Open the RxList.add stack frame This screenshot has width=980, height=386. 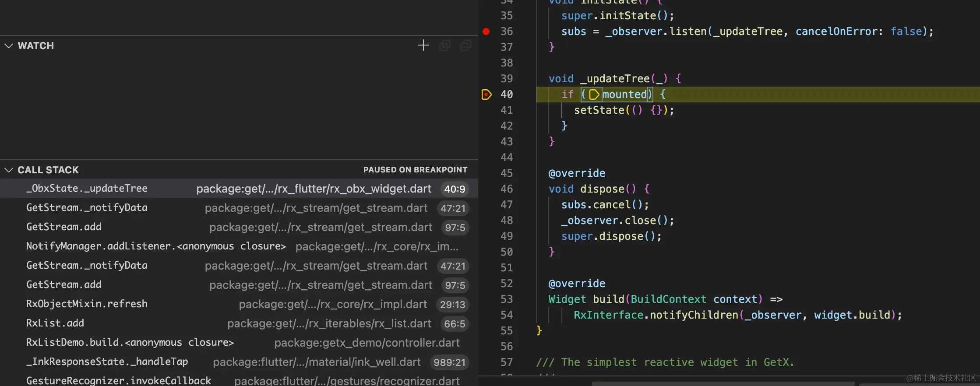pos(239,323)
